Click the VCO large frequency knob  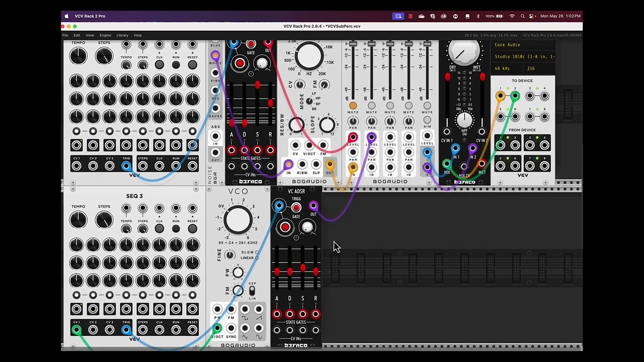[237, 220]
